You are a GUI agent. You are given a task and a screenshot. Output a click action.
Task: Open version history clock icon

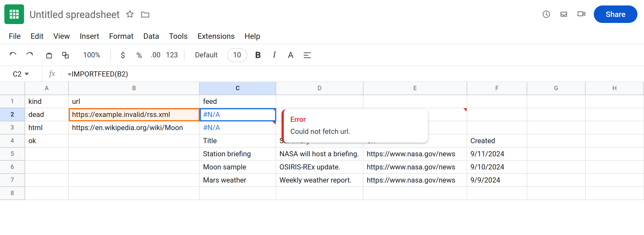tap(546, 14)
